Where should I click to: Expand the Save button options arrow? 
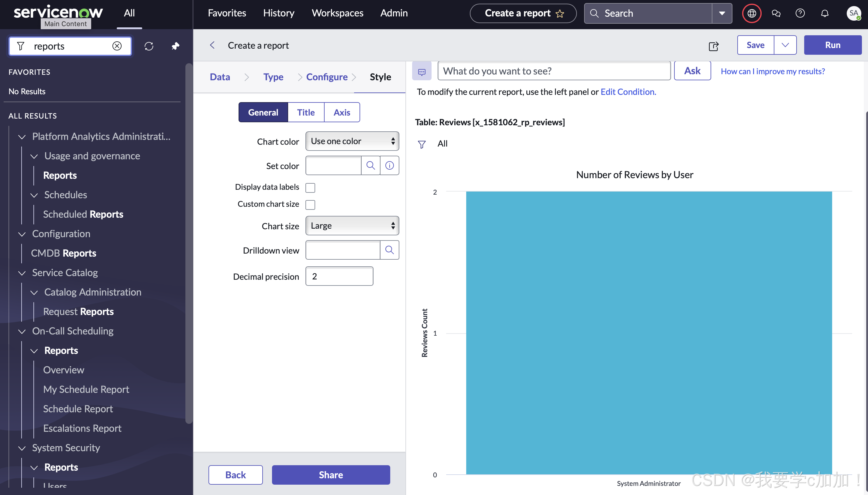point(785,45)
